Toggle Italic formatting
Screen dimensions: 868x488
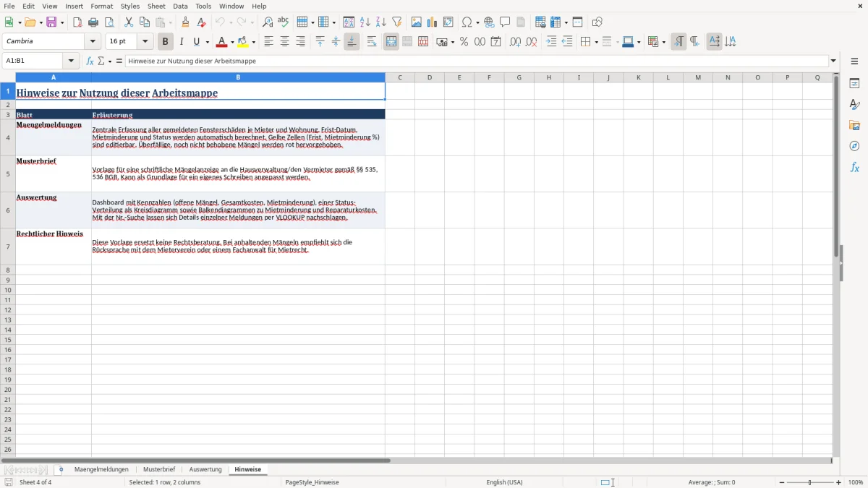coord(182,42)
